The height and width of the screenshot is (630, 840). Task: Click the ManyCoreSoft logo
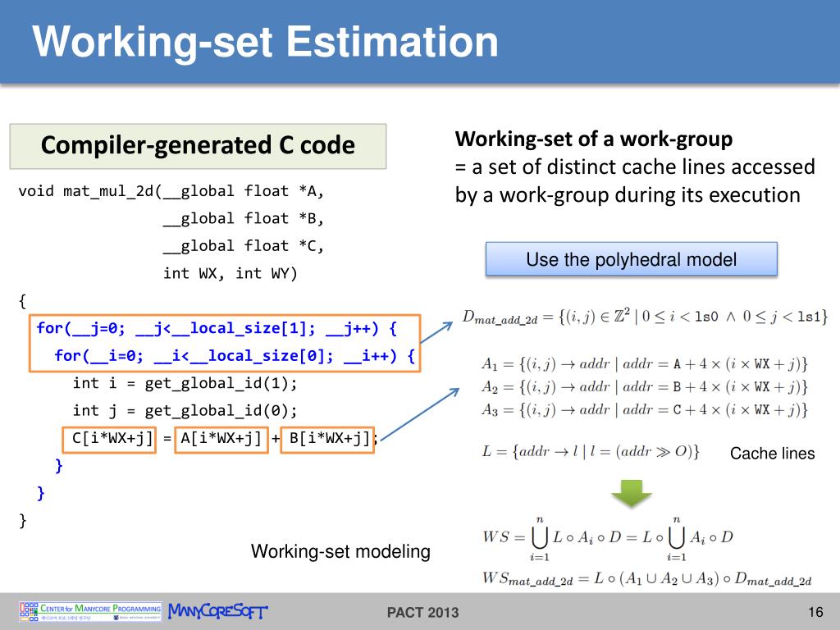(217, 611)
